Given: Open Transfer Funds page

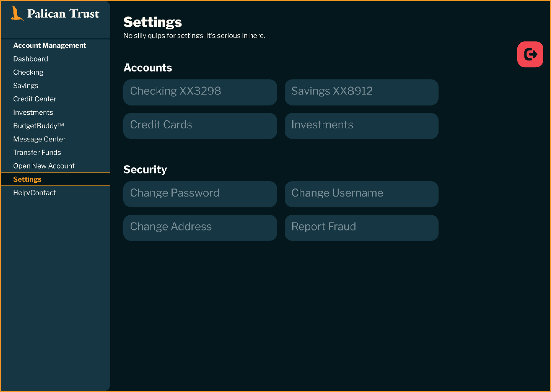Looking at the screenshot, I should [37, 153].
